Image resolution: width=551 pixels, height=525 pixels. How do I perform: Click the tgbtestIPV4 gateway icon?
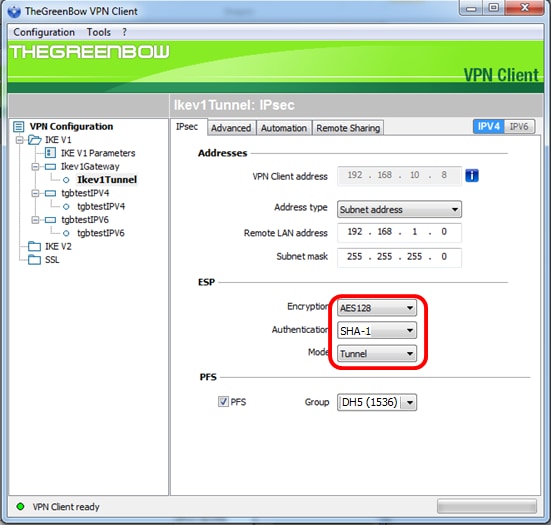50,193
